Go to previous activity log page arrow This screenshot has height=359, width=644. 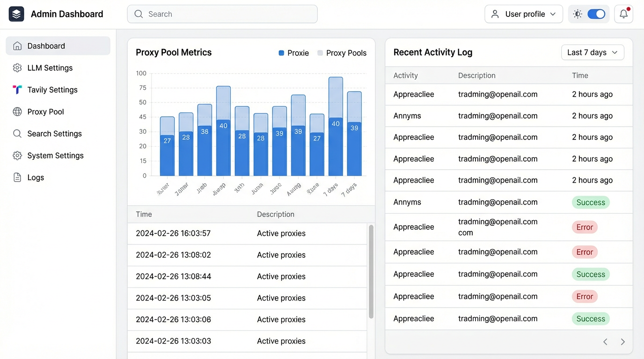coord(605,342)
